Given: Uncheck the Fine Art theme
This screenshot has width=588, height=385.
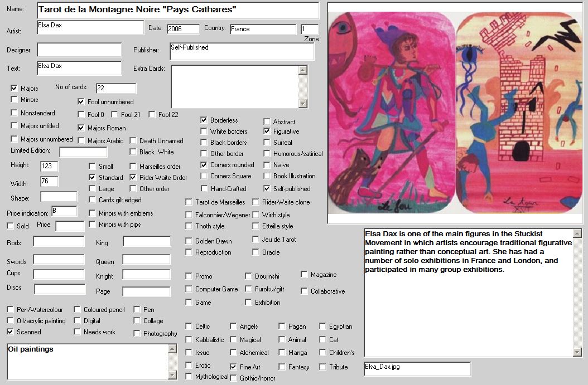Looking at the screenshot, I should pos(234,367).
